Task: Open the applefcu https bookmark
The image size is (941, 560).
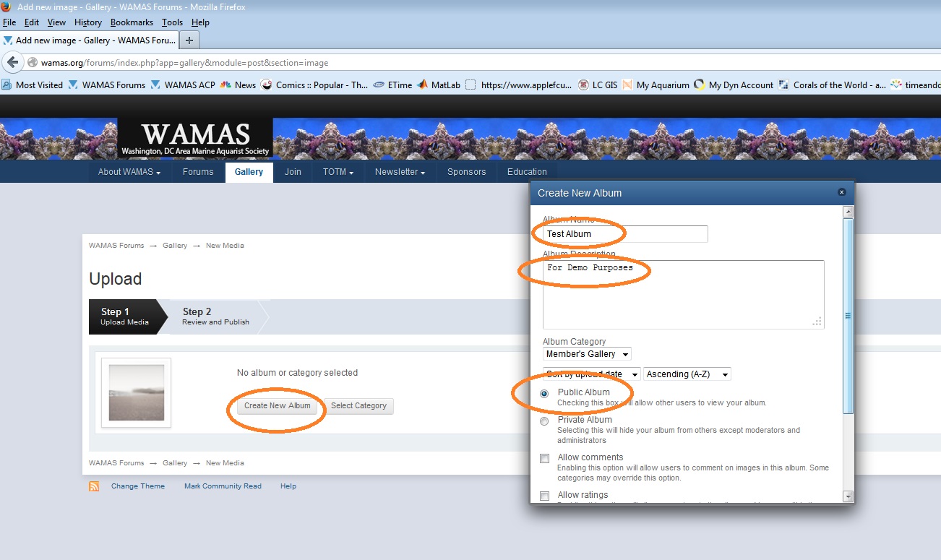Action: [519, 85]
